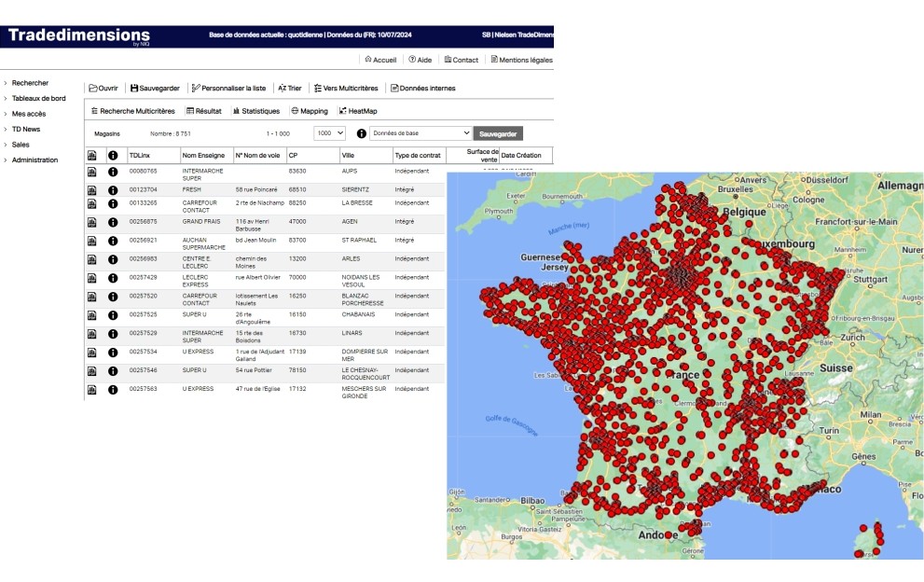Screen dimensions: 924x582
Task: Click document icon in table header
Action: [x=92, y=156]
